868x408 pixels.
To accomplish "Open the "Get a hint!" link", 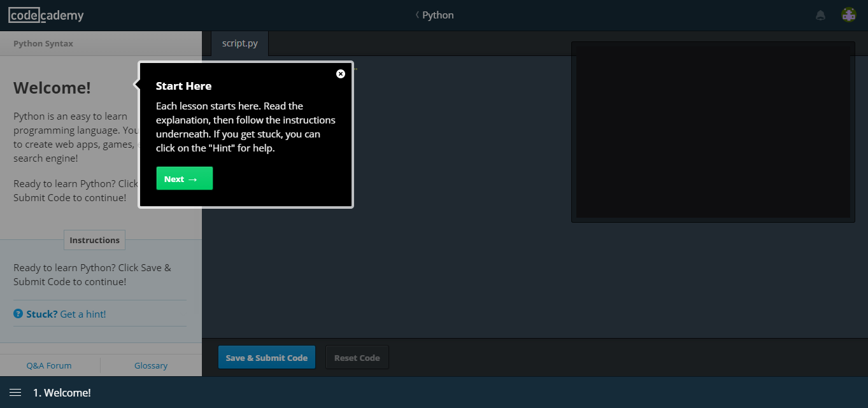I will (83, 314).
